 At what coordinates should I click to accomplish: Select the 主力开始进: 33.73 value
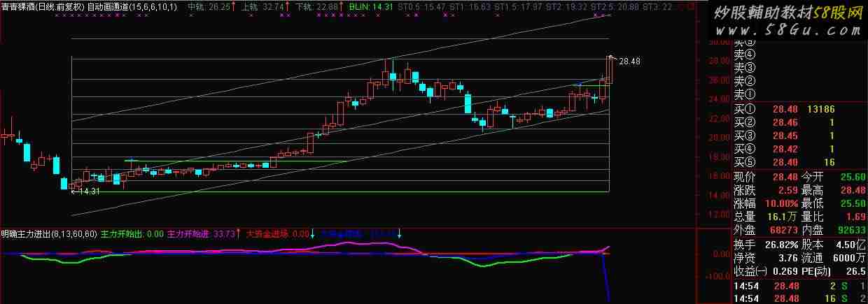pos(202,234)
